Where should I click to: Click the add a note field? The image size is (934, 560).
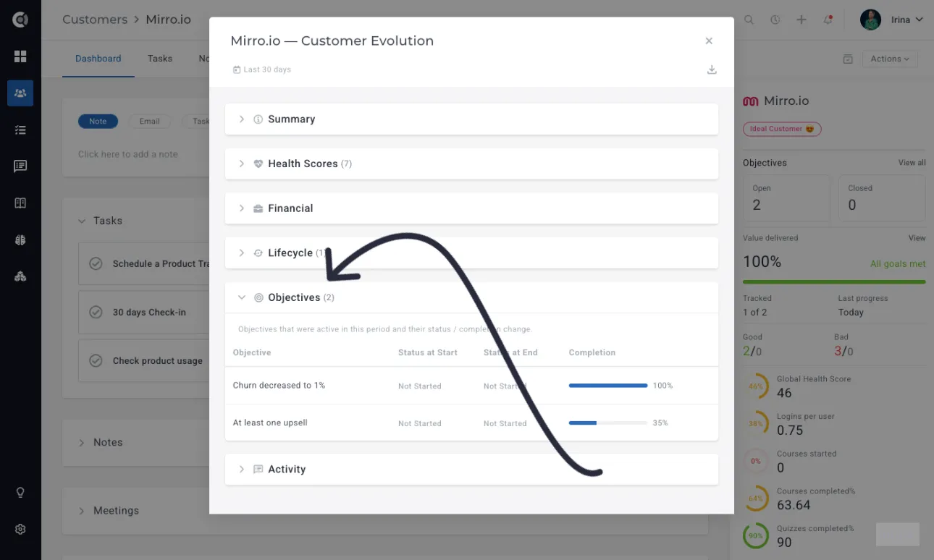point(128,154)
